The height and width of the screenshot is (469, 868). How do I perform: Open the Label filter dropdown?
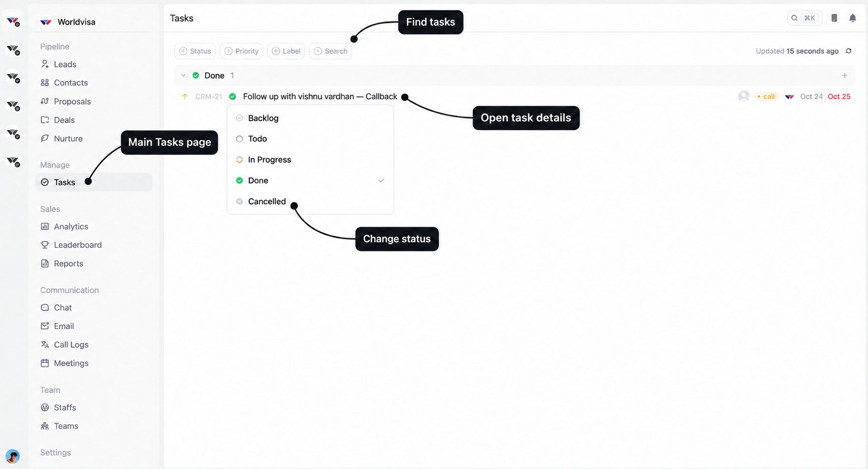pyautogui.click(x=286, y=51)
